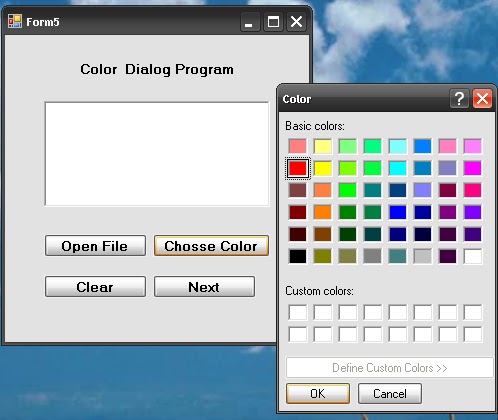
Task: Select the light silver swatch in bottom row
Action: point(423,256)
